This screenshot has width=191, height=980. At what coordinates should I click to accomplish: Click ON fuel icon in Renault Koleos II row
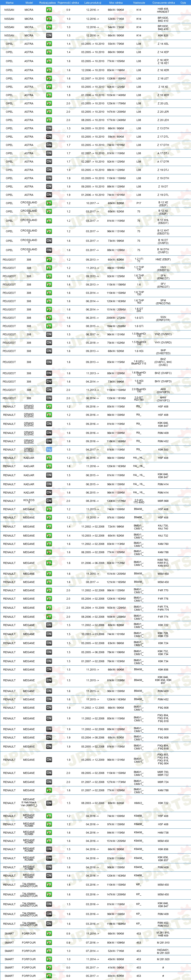pos(49,501)
